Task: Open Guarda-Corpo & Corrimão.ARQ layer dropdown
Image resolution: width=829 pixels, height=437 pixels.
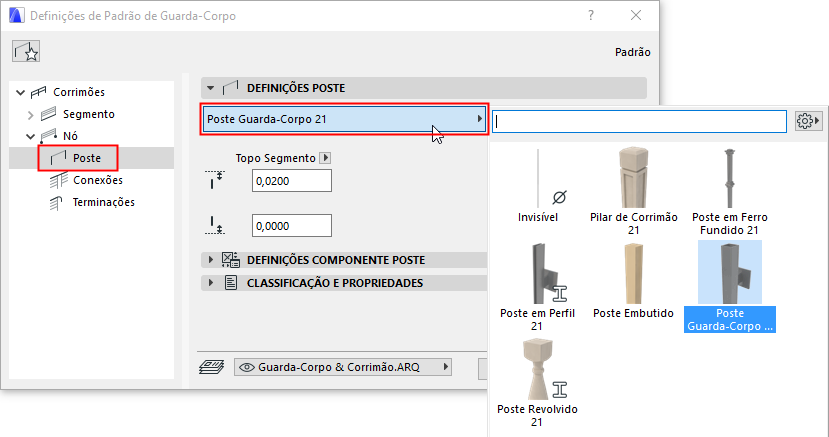Action: pyautogui.click(x=343, y=368)
